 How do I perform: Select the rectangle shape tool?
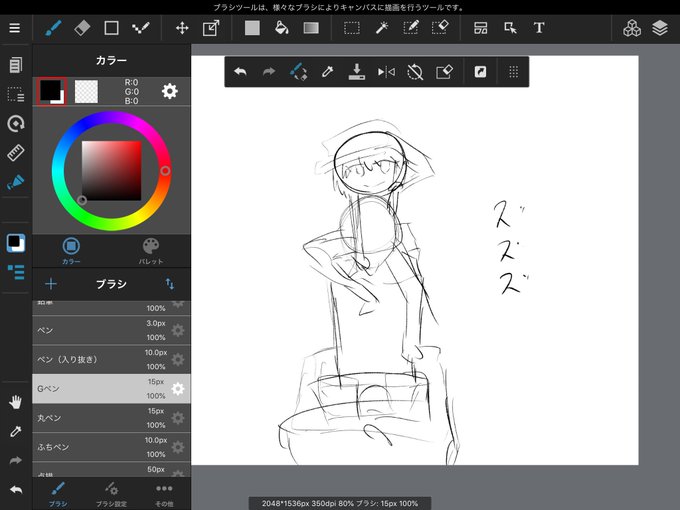[111, 28]
